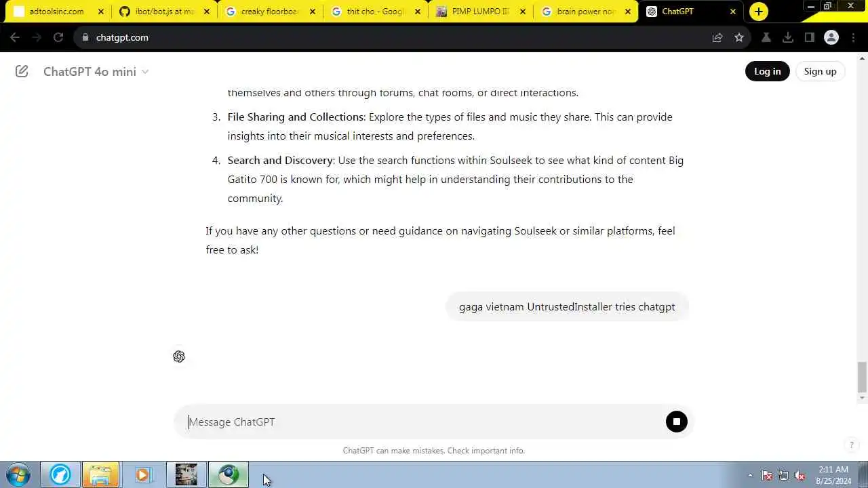This screenshot has width=868, height=488.
Task: Open the ChatGPT 4o mini model dropdown
Action: point(96,71)
